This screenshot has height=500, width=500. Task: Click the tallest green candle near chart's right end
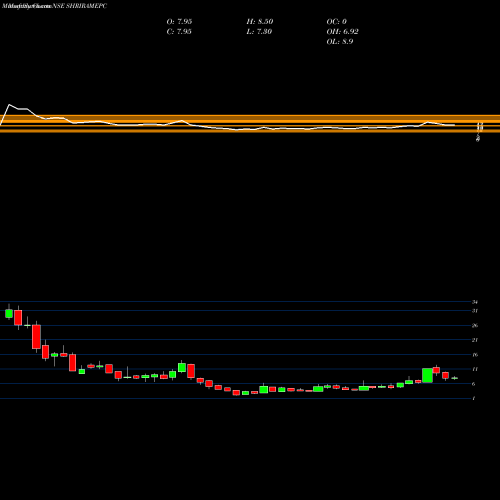[427, 375]
